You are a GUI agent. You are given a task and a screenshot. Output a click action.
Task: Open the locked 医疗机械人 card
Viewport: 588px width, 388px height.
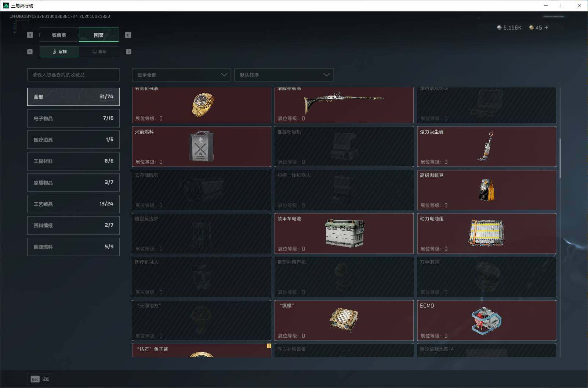point(202,277)
